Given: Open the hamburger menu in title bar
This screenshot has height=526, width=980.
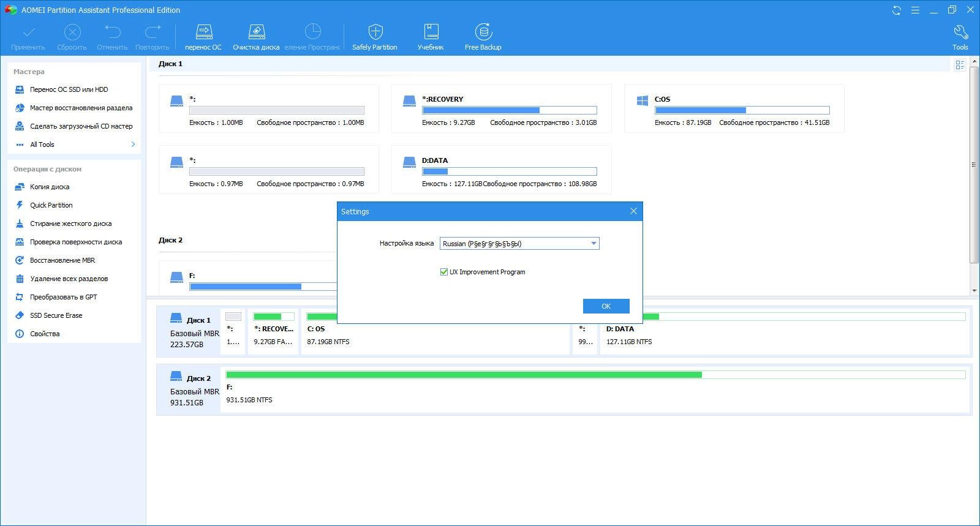Looking at the screenshot, I should click(915, 10).
